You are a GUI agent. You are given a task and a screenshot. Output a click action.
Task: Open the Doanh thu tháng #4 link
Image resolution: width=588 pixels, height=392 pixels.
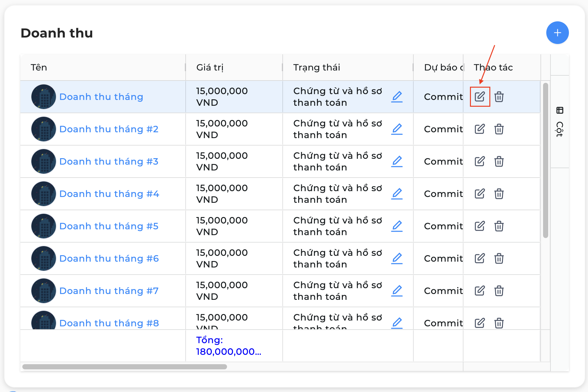(x=109, y=194)
